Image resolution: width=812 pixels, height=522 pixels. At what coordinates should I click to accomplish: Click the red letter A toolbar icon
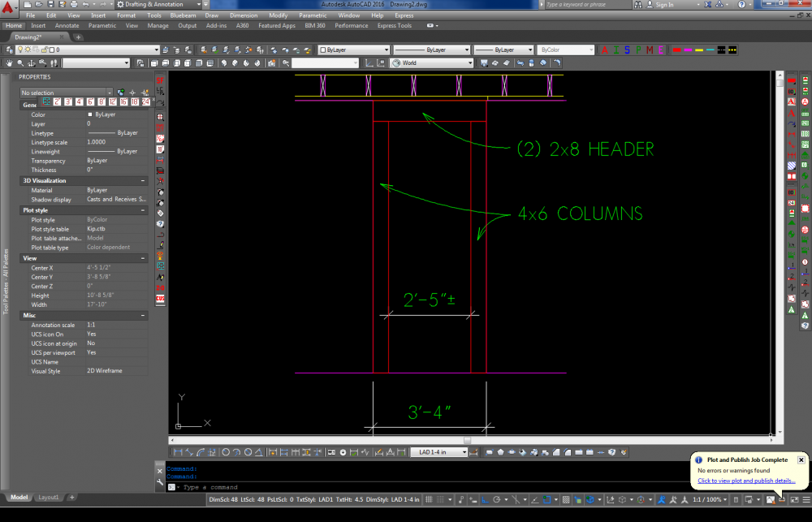click(x=606, y=50)
